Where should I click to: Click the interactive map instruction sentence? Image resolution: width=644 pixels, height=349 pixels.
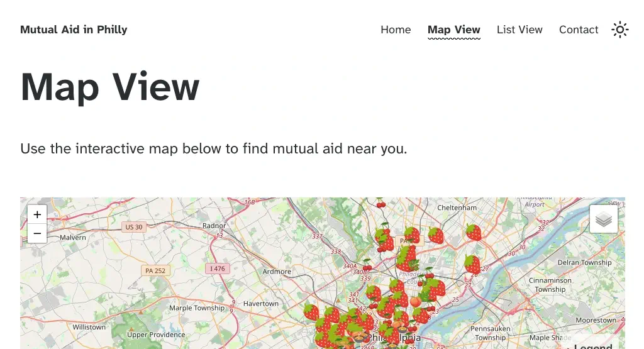[x=214, y=148]
